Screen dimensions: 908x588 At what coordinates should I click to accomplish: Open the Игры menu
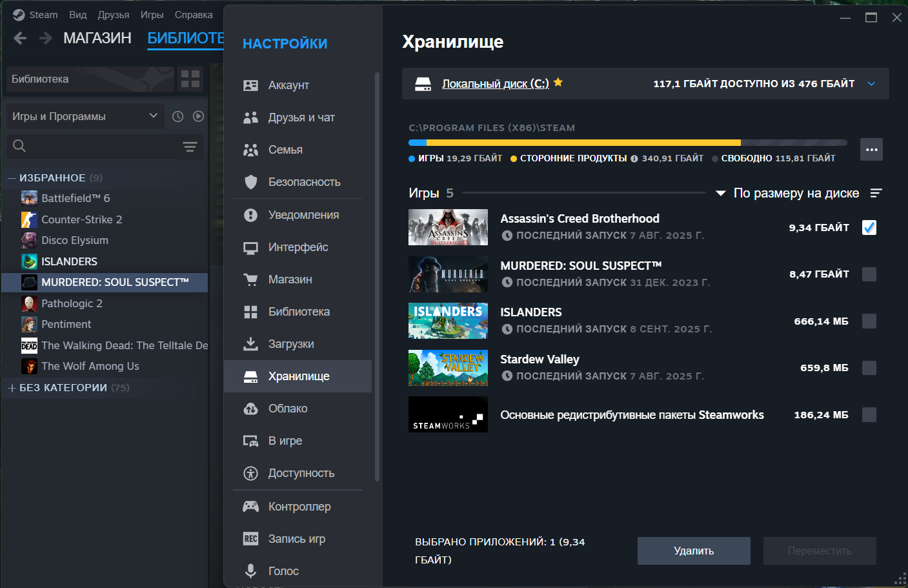pos(152,15)
